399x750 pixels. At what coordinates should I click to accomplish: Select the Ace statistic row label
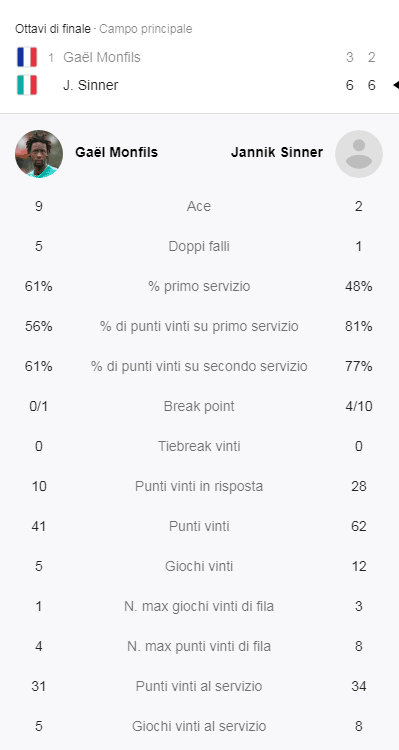tap(199, 206)
